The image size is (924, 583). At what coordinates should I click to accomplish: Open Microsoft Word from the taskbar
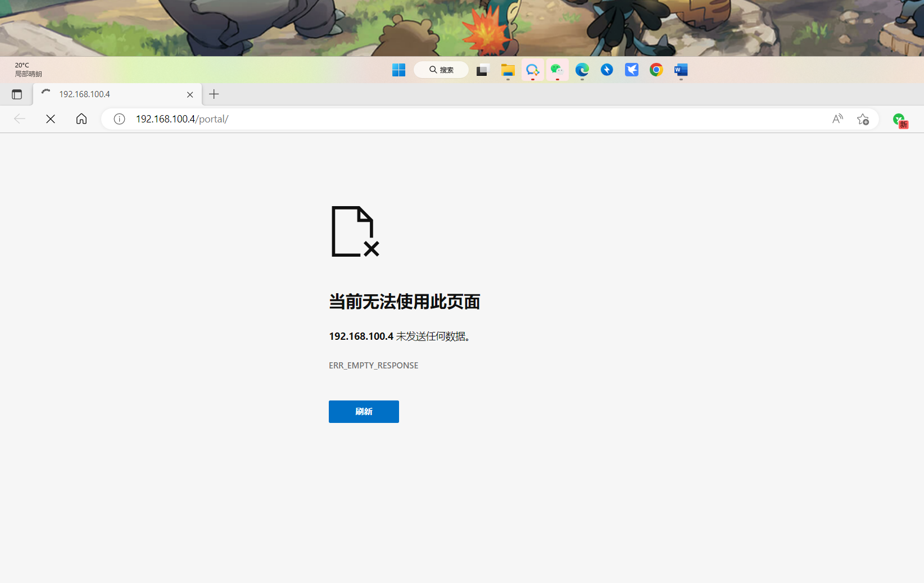point(681,70)
